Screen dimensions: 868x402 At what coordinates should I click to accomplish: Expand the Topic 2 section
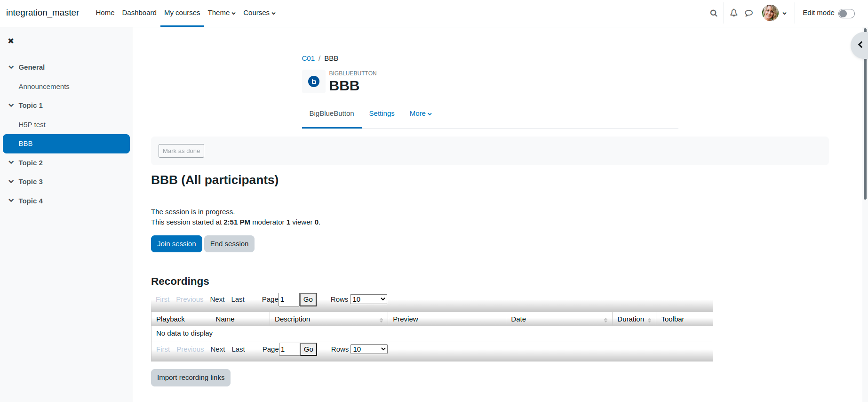click(11, 163)
